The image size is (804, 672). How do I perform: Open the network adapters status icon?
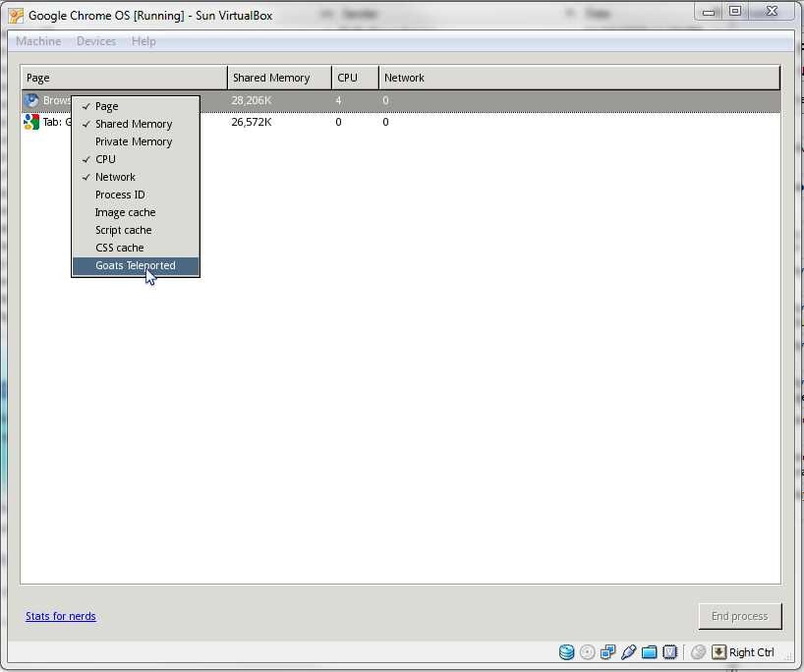607,652
